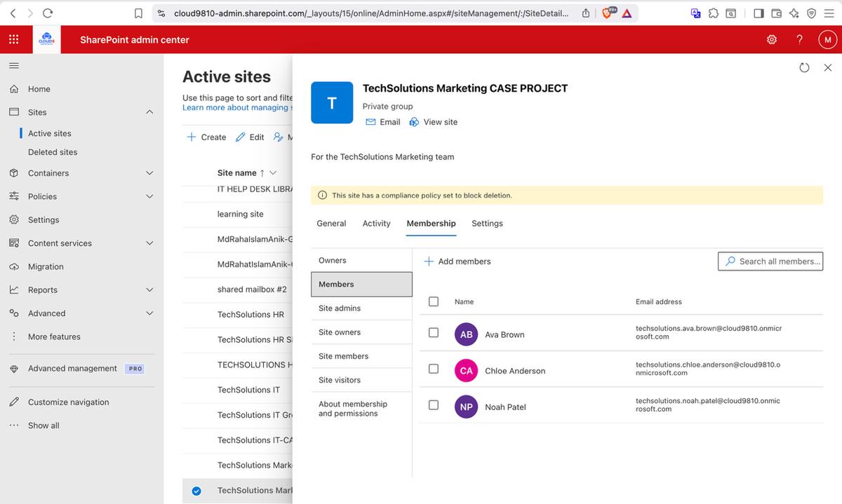
Task: Open Site owners membership group
Action: coord(361,332)
